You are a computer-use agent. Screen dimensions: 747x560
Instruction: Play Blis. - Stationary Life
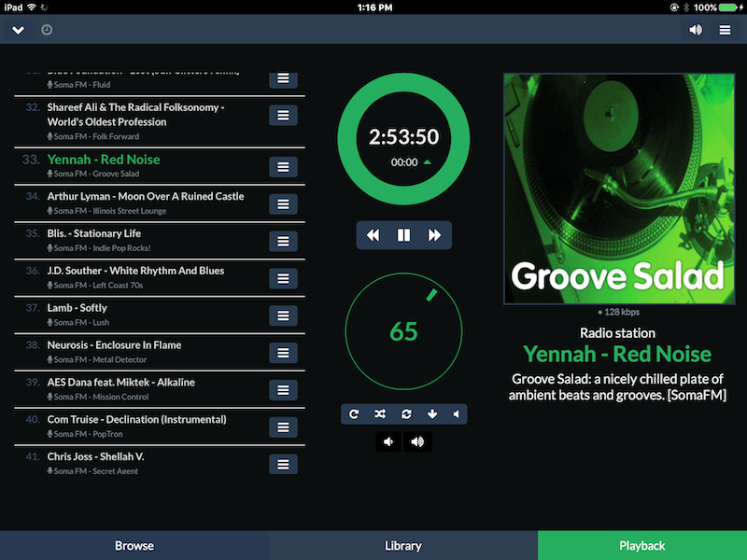click(x=94, y=233)
